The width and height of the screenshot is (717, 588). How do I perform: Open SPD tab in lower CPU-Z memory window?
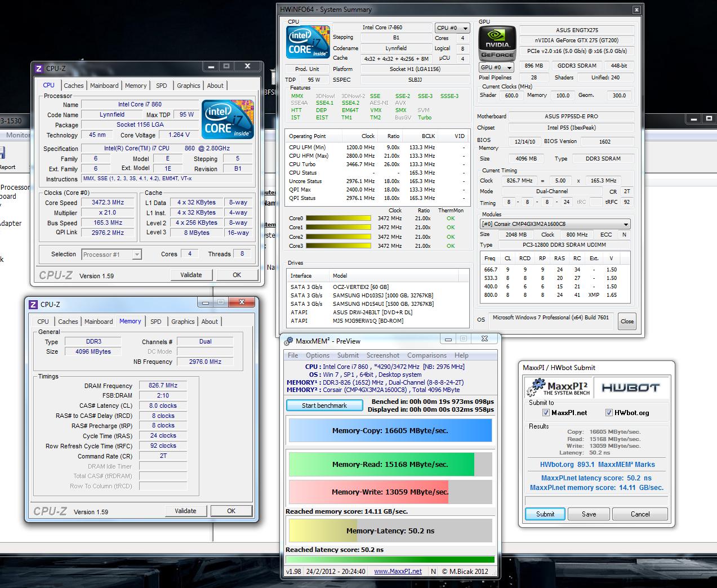click(156, 322)
